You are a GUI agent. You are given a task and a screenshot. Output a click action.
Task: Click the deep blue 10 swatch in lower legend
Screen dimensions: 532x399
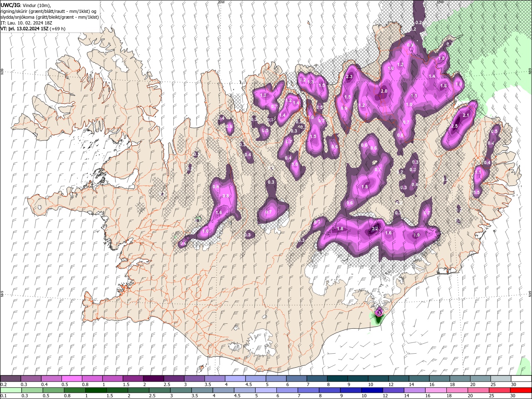(372, 390)
